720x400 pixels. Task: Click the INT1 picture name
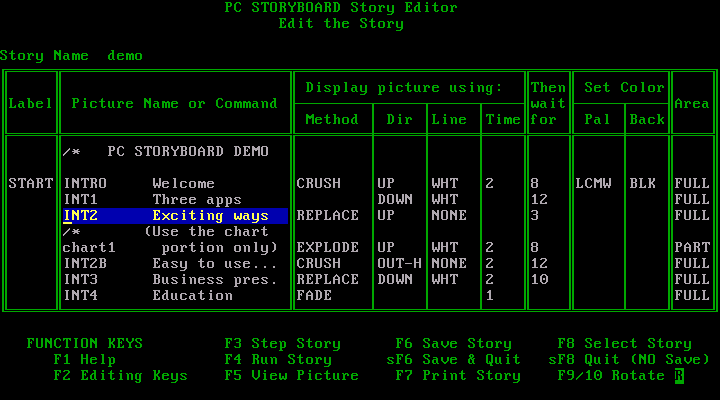80,200
